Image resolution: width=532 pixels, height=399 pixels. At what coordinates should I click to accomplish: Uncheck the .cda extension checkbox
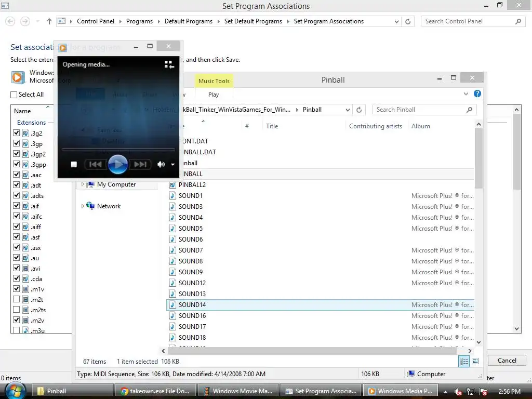[16, 278]
